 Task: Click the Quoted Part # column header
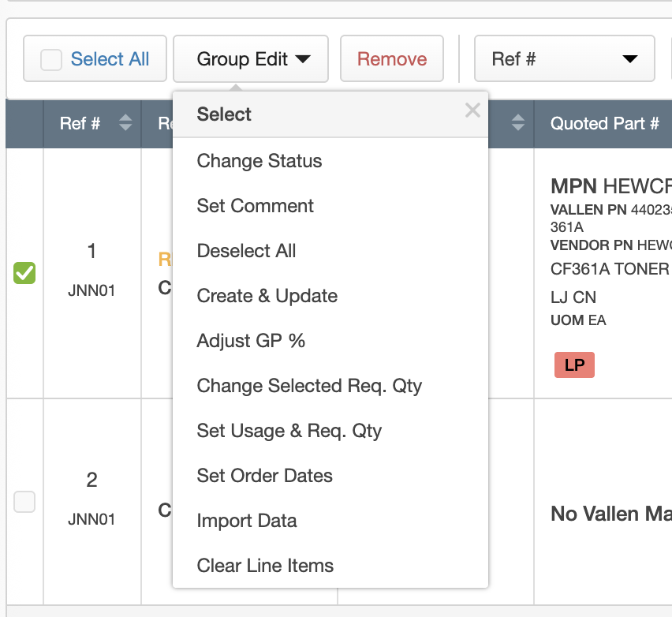(x=604, y=123)
